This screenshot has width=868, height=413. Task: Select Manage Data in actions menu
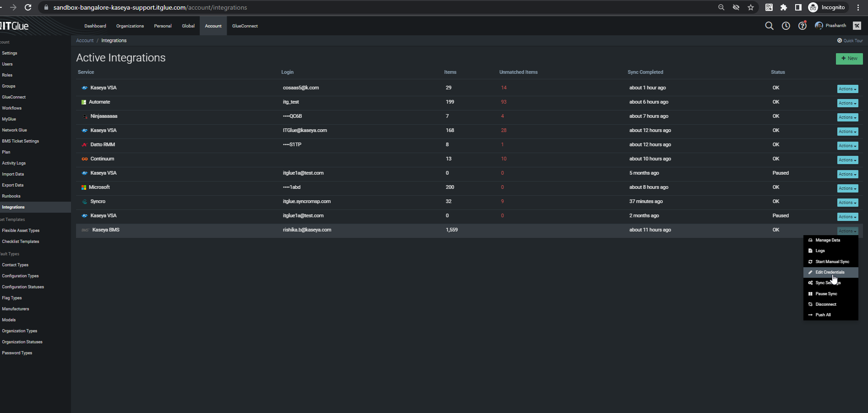click(x=830, y=240)
